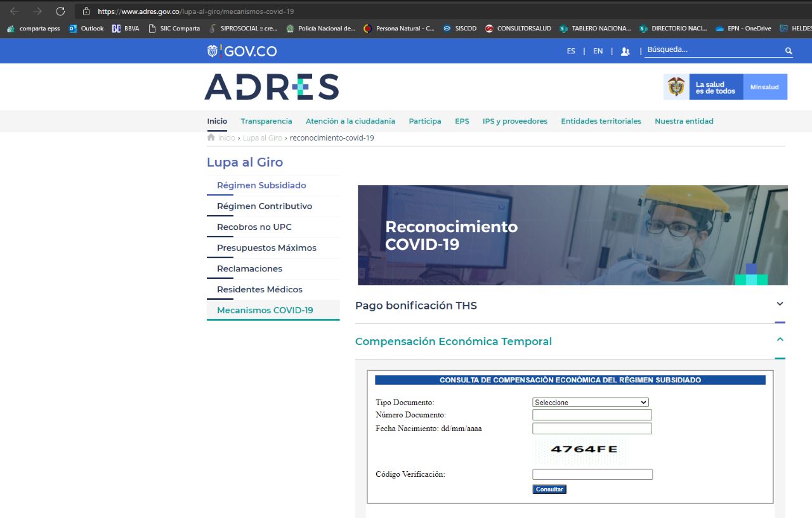The width and height of the screenshot is (812, 518).
Task: Click Inicio breadcrumb link
Action: pyautogui.click(x=226, y=138)
